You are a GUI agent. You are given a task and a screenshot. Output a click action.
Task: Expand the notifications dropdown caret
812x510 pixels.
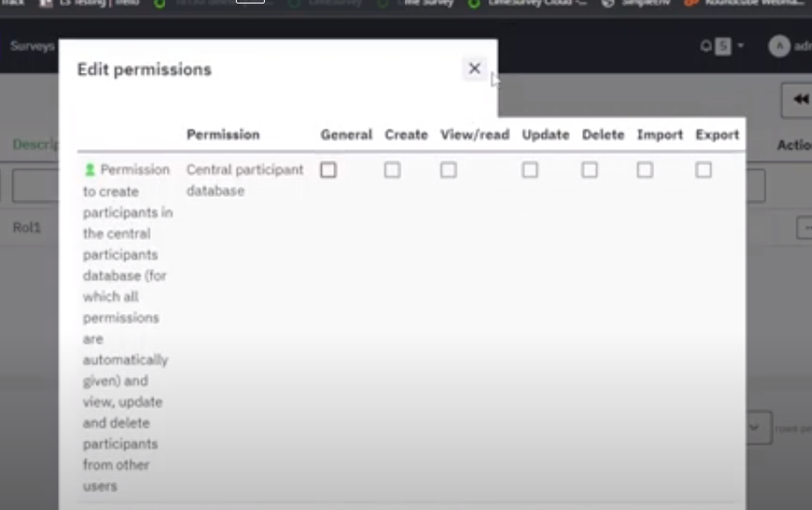click(741, 46)
